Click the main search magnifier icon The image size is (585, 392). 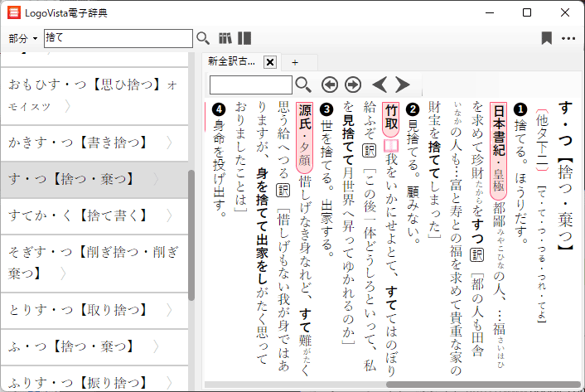(203, 38)
